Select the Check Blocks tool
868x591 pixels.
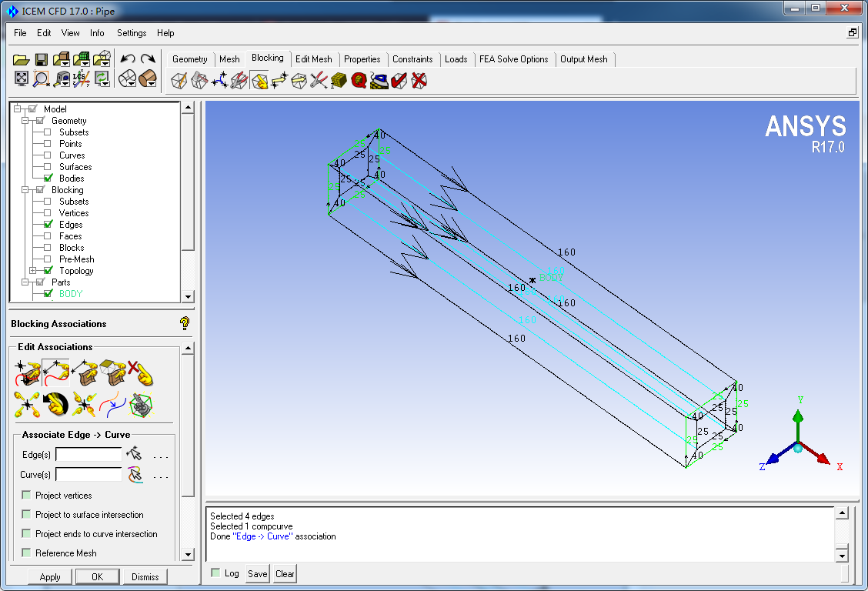(399, 81)
